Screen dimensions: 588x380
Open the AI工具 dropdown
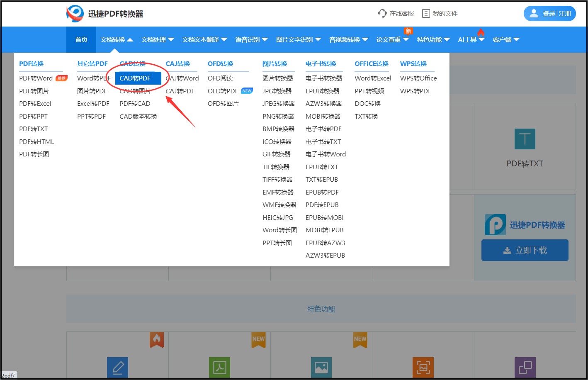pyautogui.click(x=471, y=39)
